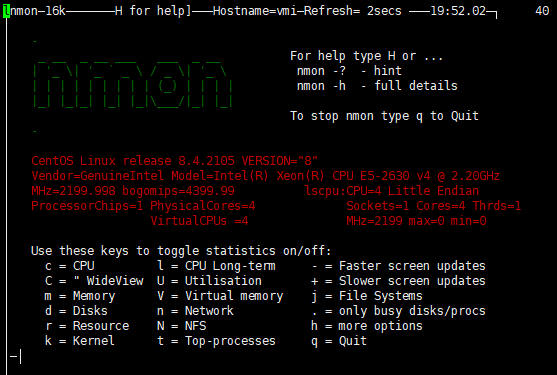Click 'nmon -h - full details' line
The width and height of the screenshot is (557, 375).
pos(377,86)
